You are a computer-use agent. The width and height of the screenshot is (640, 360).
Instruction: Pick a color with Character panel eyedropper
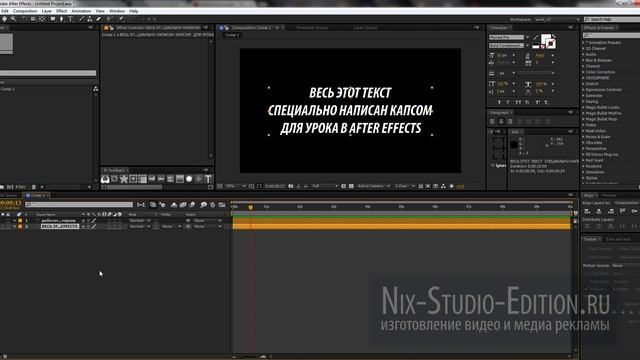point(536,37)
